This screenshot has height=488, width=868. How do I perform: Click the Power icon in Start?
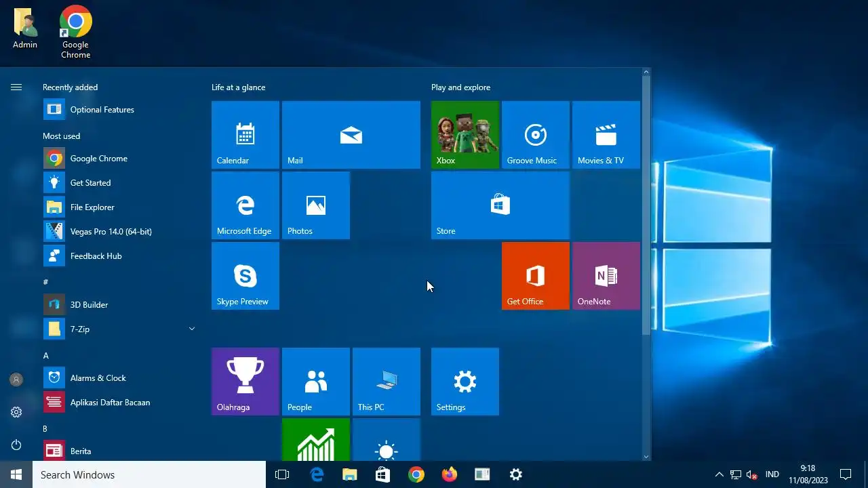(16, 445)
